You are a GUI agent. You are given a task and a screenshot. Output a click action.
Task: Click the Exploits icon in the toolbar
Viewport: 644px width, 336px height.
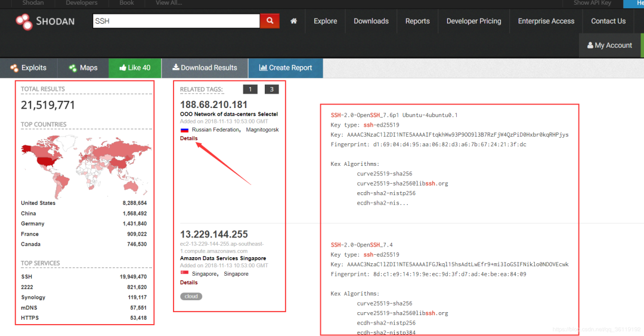[14, 68]
